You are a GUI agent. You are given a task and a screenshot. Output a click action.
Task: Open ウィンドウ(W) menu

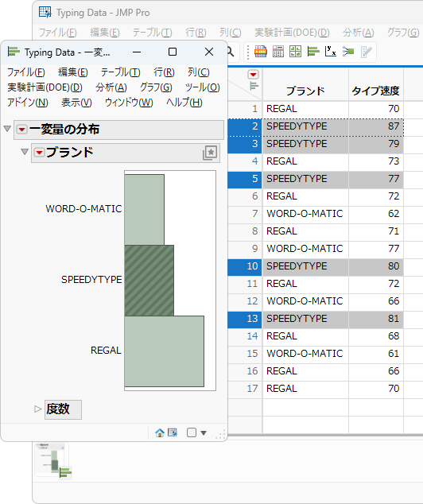coord(129,103)
